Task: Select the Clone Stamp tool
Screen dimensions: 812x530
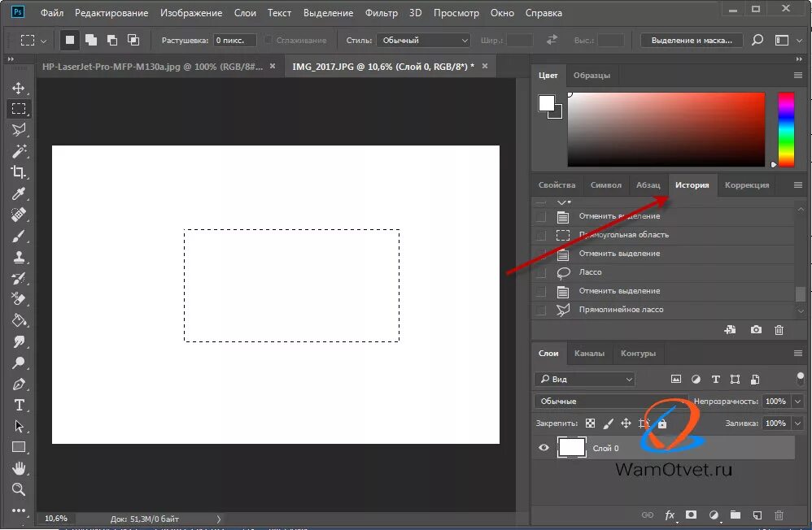Action: [19, 257]
